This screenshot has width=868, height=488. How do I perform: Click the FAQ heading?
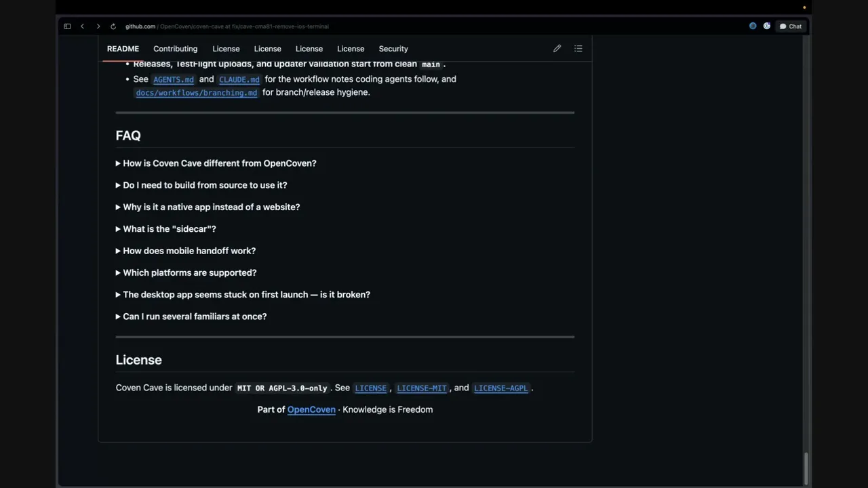(128, 136)
